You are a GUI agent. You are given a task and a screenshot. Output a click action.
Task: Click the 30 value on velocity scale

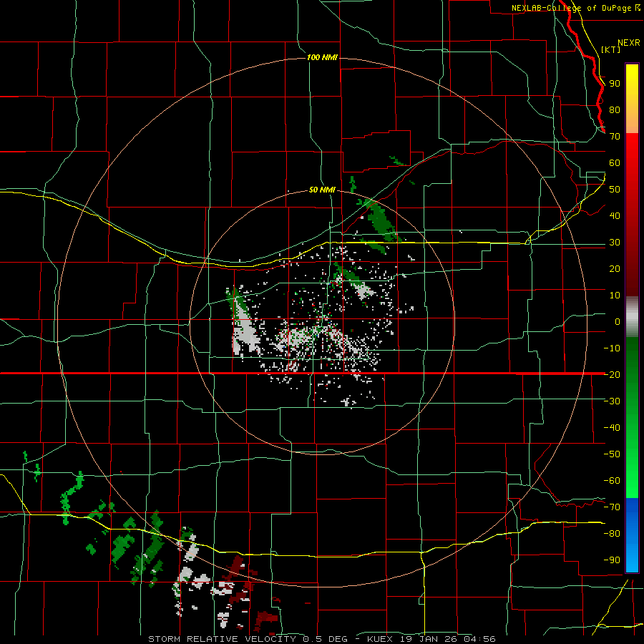[x=615, y=243]
